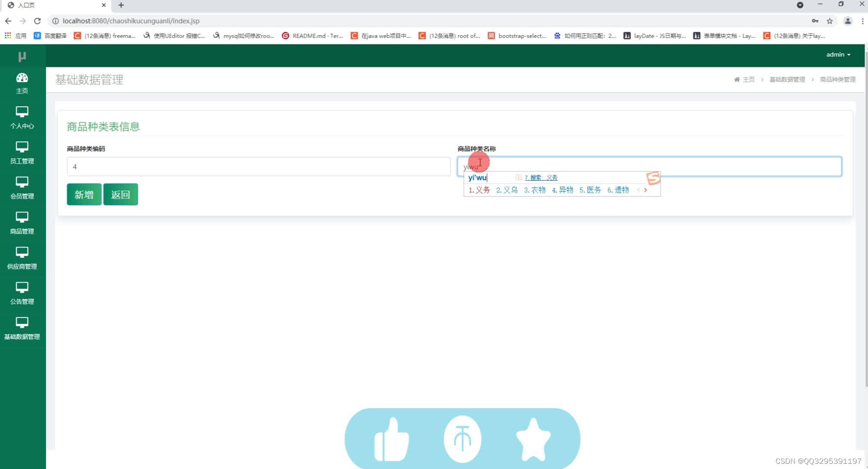Open 会员管理 in the sidebar
The height and width of the screenshot is (469, 868).
(x=22, y=188)
